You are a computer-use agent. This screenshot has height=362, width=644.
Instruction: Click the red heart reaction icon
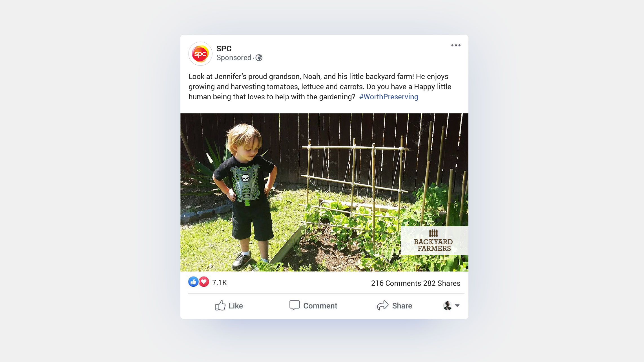204,282
